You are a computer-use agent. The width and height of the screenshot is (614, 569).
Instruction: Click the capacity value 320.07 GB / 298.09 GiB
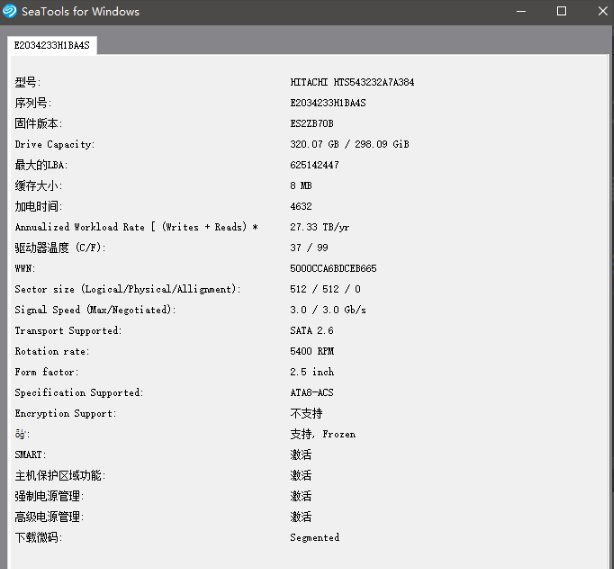pyautogui.click(x=350, y=144)
